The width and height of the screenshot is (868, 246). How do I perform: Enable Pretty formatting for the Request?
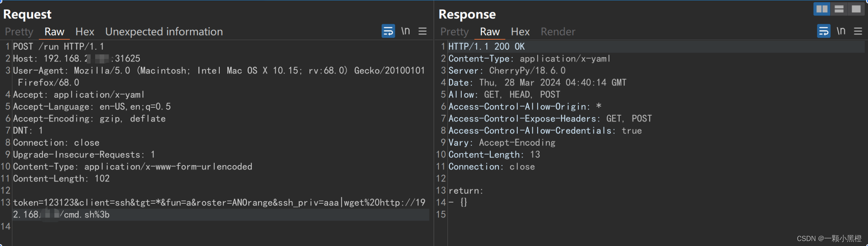(19, 32)
